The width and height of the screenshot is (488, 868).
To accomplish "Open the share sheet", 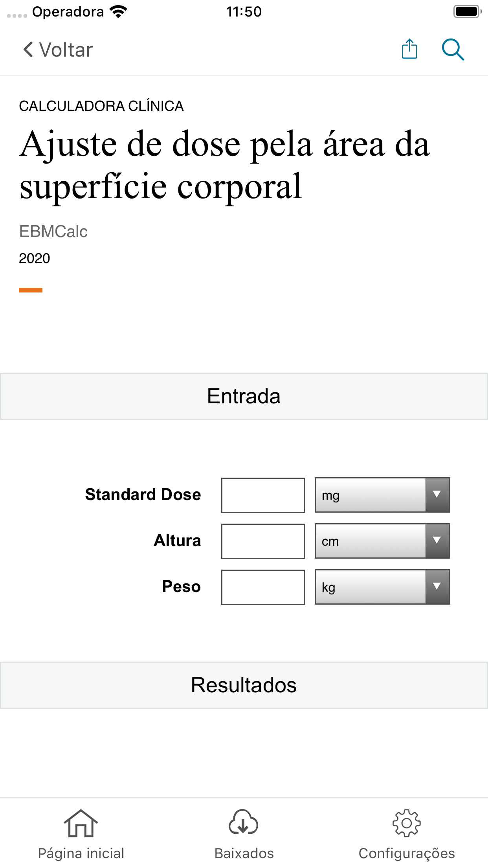I will 409,50.
